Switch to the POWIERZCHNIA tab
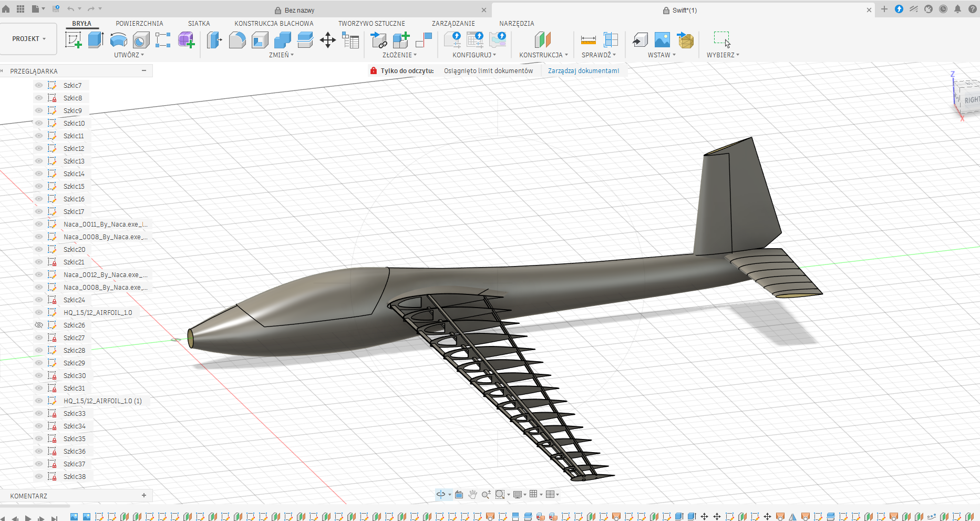 [x=139, y=24]
